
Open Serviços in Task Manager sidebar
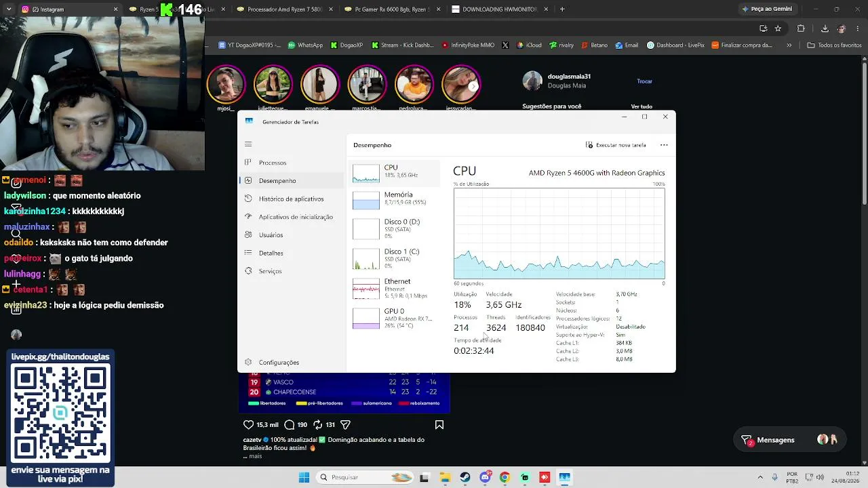[292, 271]
